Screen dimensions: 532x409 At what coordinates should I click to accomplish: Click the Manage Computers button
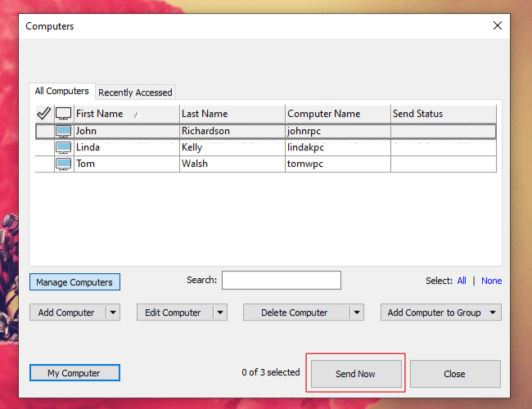74,282
